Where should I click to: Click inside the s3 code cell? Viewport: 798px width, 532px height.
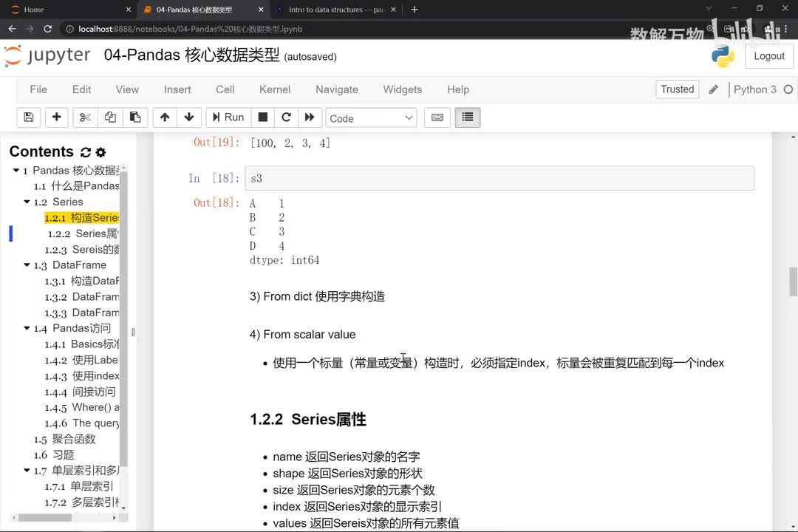tap(499, 178)
